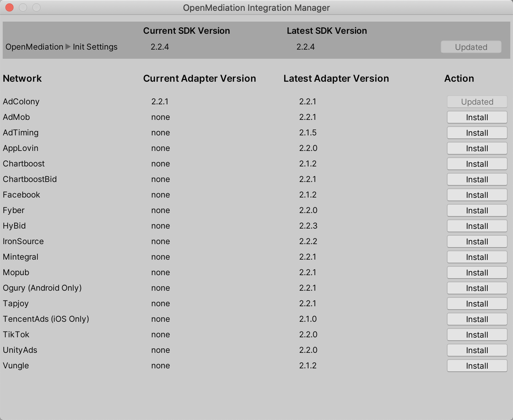Viewport: 513px width, 420px height.
Task: Select the UnityAds network name
Action: click(20, 350)
